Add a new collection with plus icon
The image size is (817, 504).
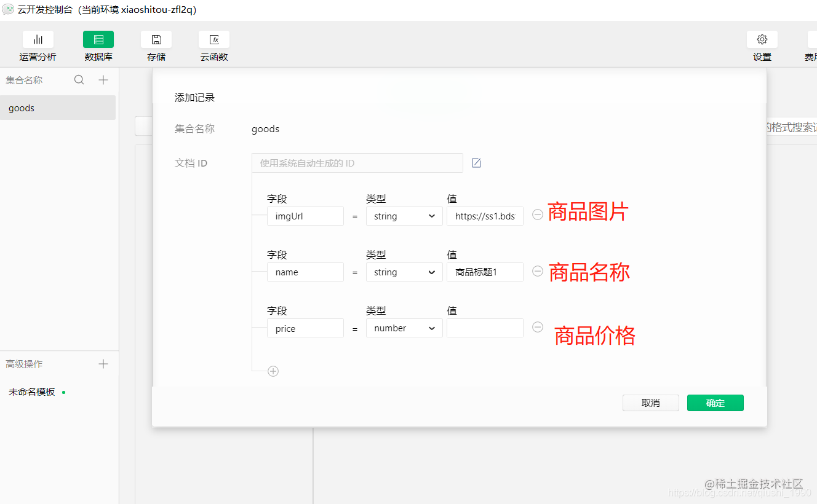(103, 80)
